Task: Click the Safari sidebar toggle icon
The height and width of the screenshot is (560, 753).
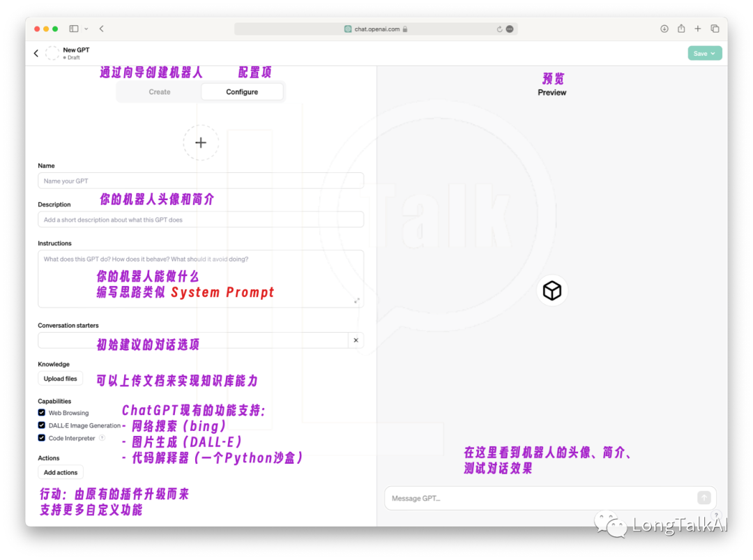Action: click(74, 29)
